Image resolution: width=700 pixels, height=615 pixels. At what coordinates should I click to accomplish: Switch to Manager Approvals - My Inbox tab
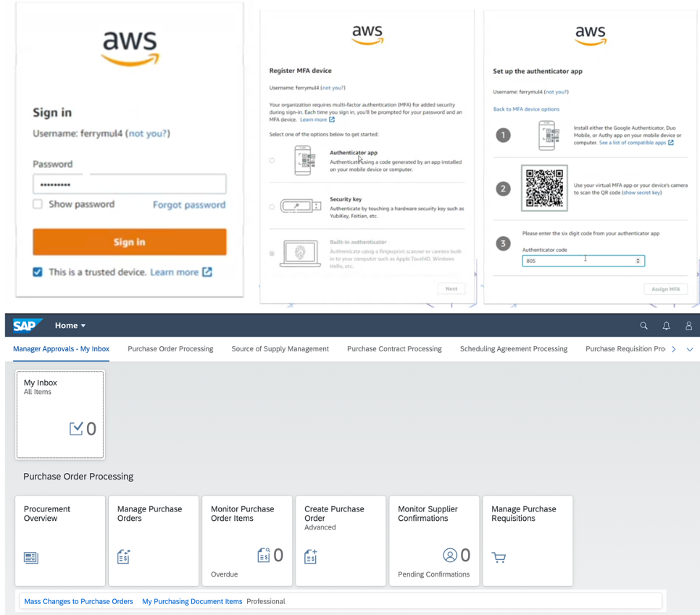tap(61, 348)
